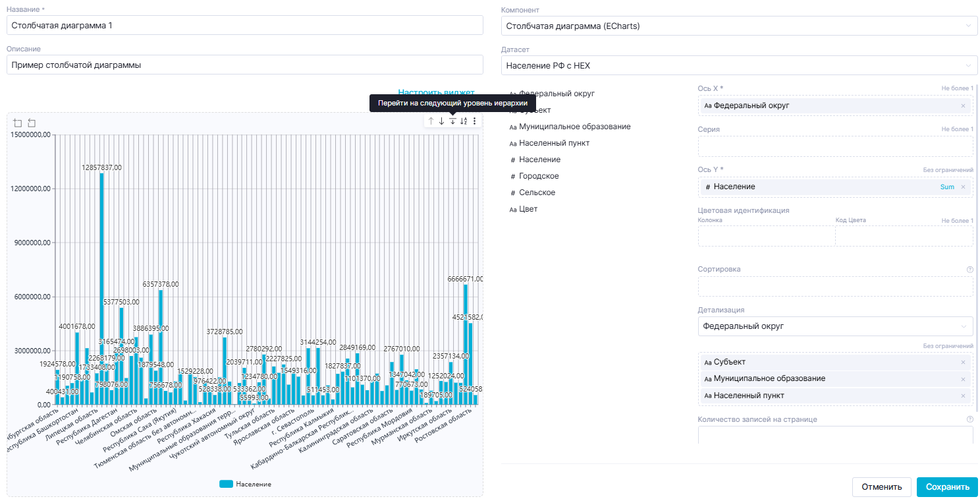
Task: Click the zoom reset icon above the chart
Action: pos(32,123)
